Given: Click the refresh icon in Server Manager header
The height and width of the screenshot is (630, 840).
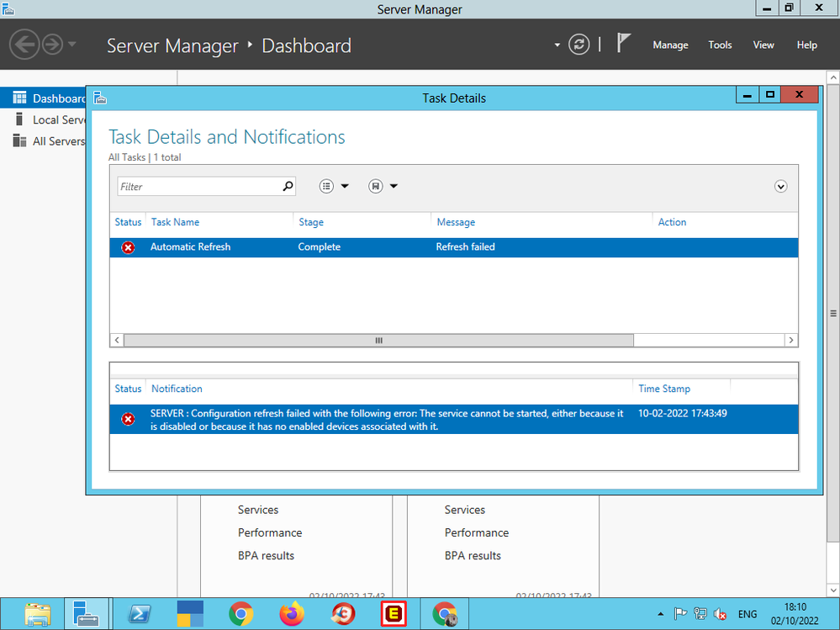Looking at the screenshot, I should [x=578, y=45].
